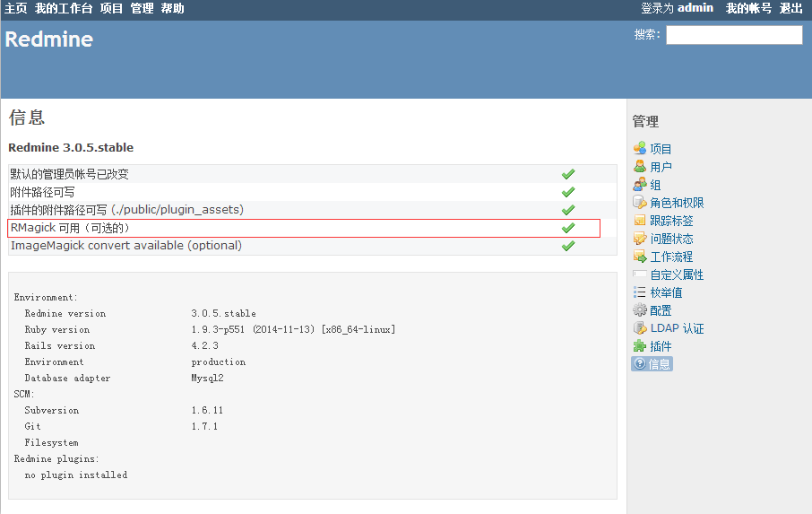Click the 项目 icon in the admin sidebar

pos(640,148)
